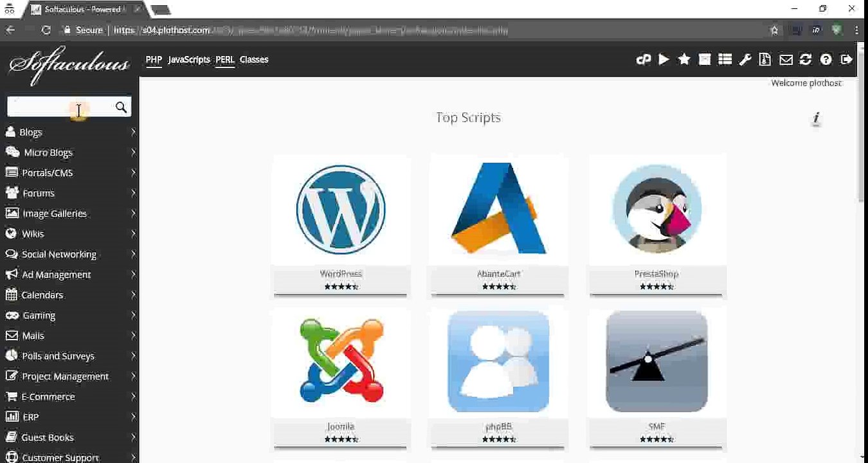Image resolution: width=868 pixels, height=463 pixels.
Task: Click the sync refresh arrows icon
Action: (806, 59)
